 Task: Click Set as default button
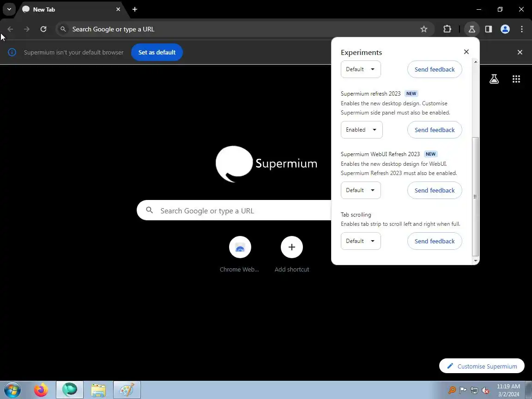click(157, 52)
